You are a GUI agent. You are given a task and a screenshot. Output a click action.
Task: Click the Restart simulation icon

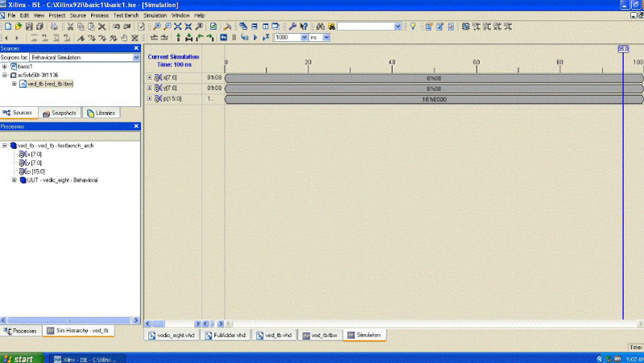point(223,38)
